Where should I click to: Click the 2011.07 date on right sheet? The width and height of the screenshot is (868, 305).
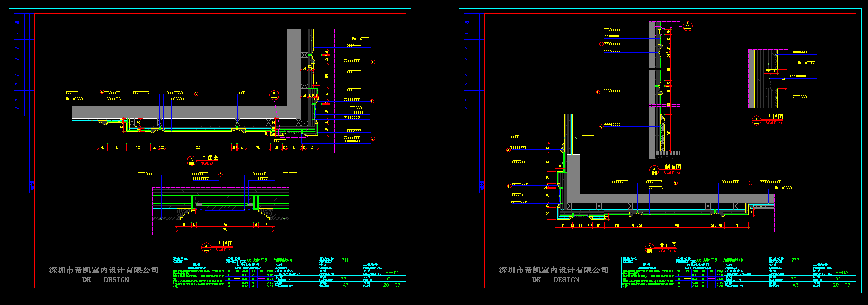click(841, 285)
